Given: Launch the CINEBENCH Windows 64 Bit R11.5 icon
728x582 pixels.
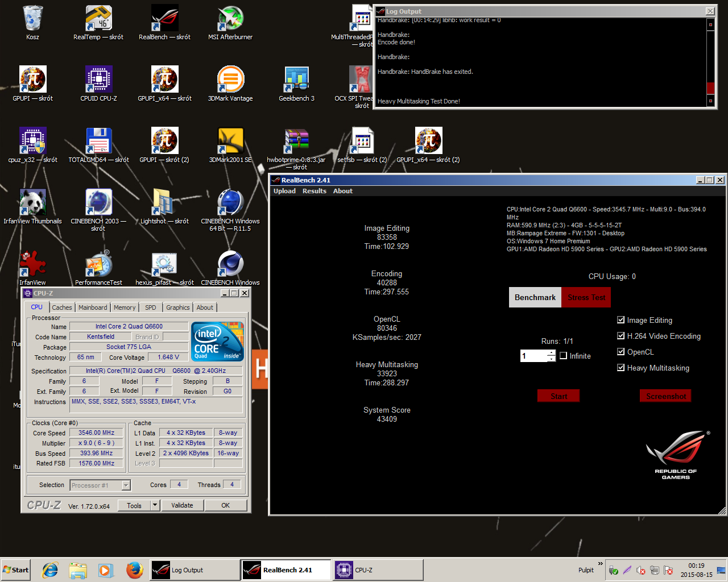Looking at the screenshot, I should click(230, 202).
